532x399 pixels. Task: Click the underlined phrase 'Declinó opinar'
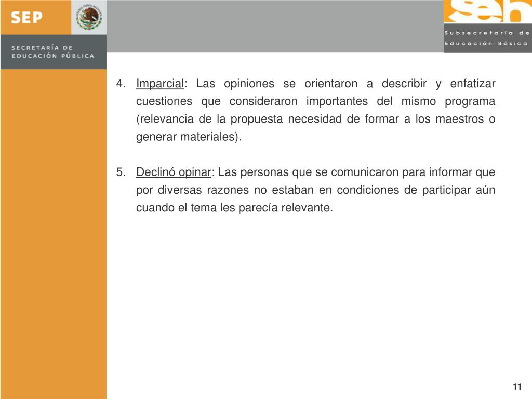pos(174,172)
